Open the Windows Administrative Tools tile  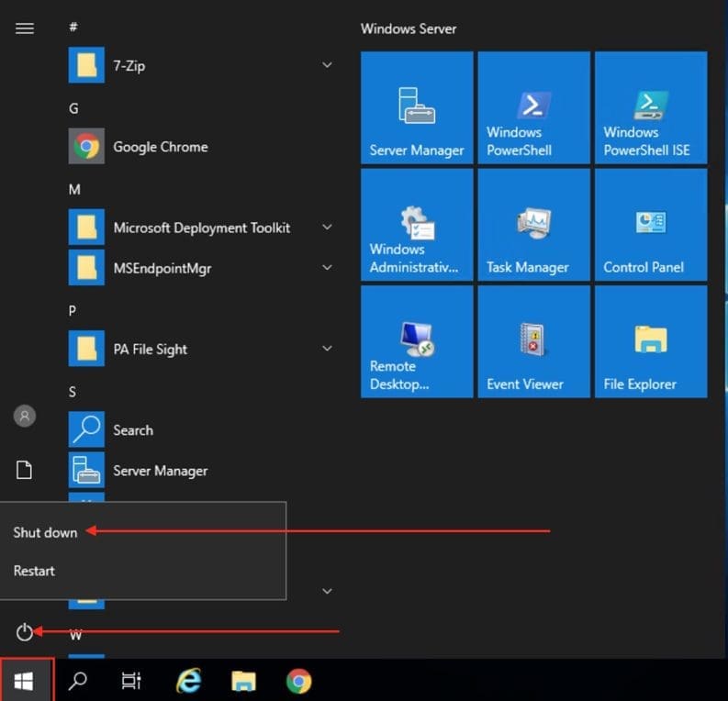pos(417,225)
